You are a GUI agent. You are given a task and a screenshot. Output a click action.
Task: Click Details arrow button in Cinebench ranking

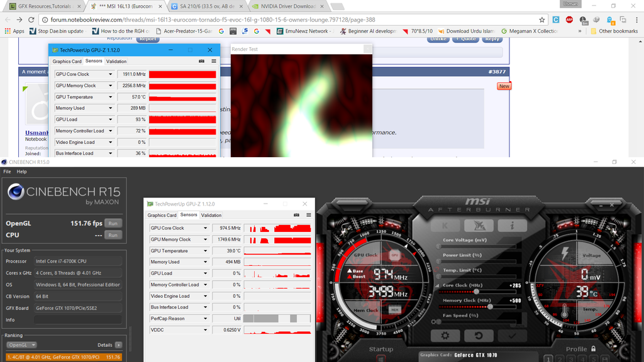pos(118,345)
